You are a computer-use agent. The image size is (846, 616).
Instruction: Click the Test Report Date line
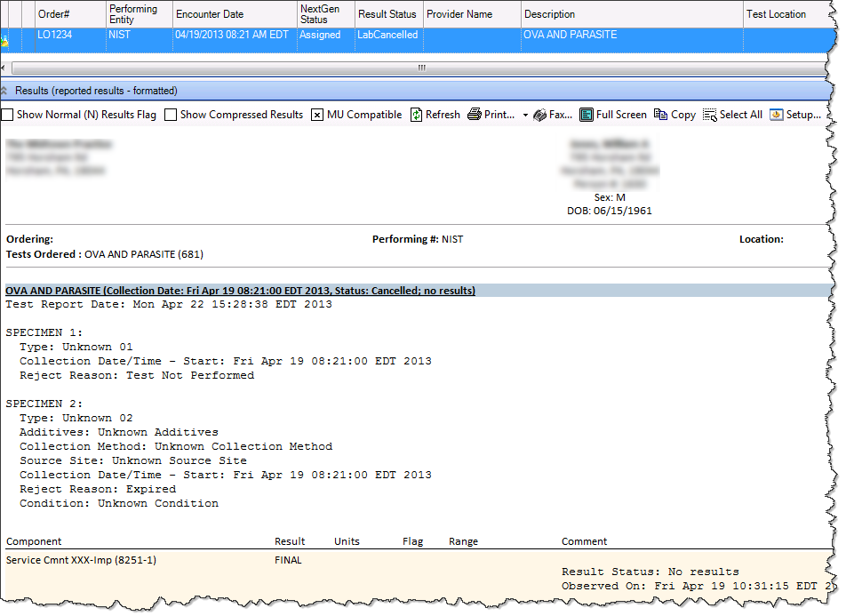coord(169,305)
